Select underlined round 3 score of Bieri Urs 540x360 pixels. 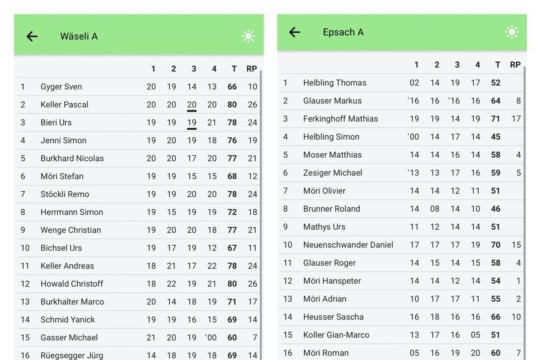click(191, 123)
